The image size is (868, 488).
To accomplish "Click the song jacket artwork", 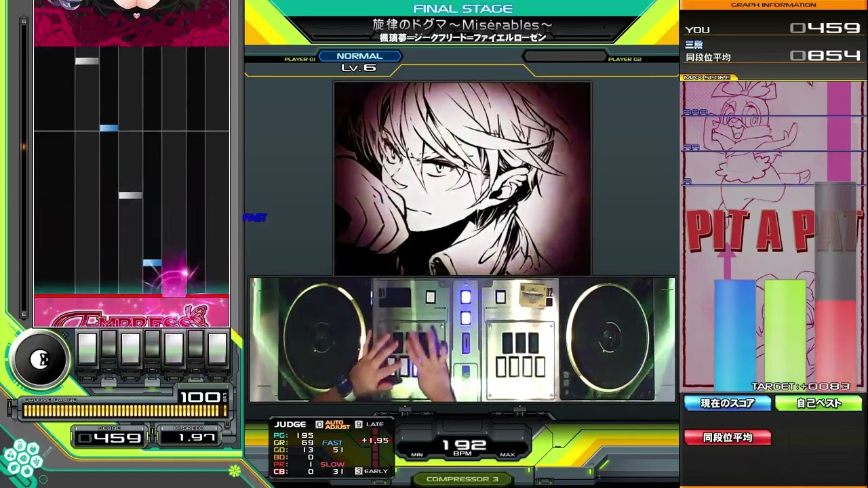I will [x=462, y=178].
